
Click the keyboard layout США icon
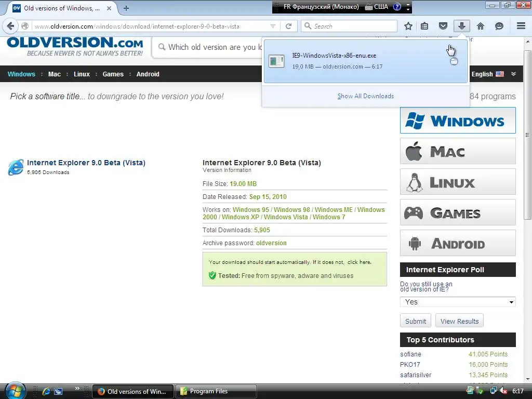(x=377, y=7)
